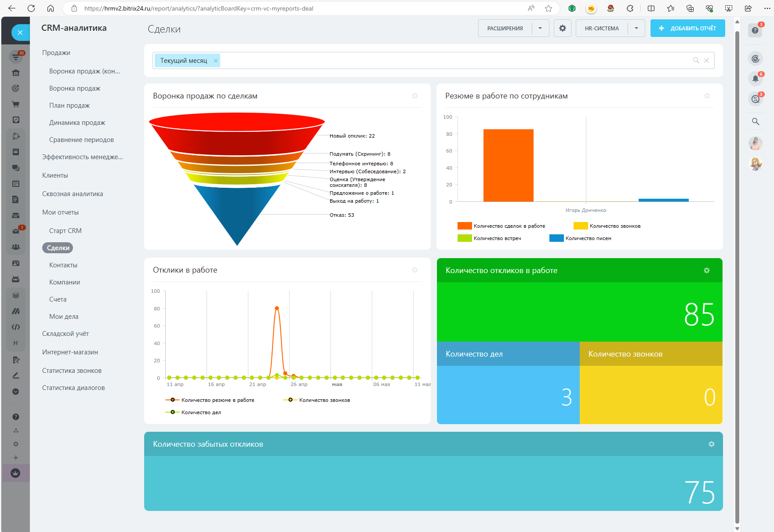Open the notifications bell in right panel
The width and height of the screenshot is (774, 532).
coord(755,79)
